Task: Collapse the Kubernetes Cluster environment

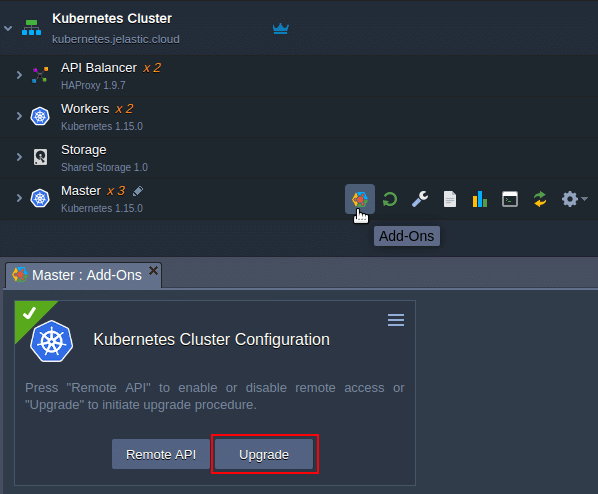Action: point(8,28)
